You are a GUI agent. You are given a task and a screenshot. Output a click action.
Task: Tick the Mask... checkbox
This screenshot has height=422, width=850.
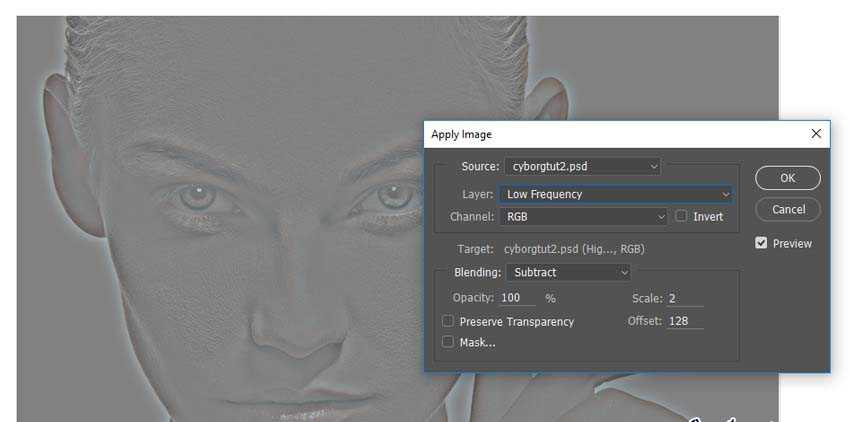[448, 342]
